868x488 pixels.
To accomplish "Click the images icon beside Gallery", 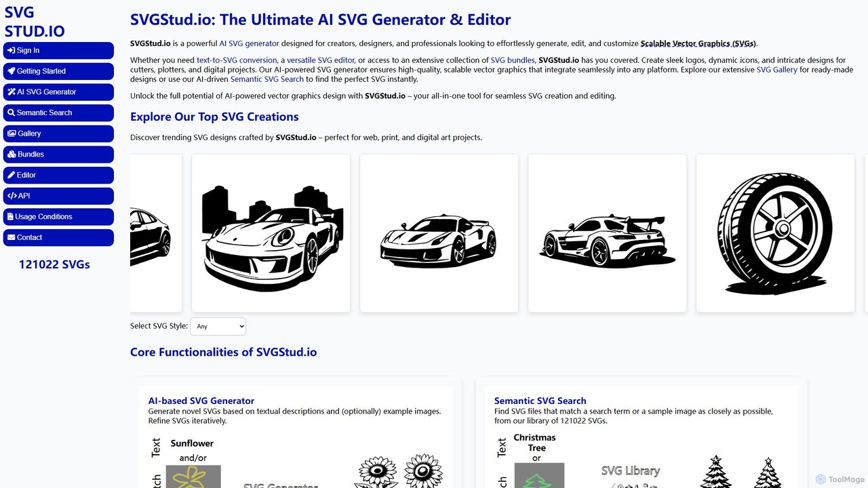I will tap(12, 134).
